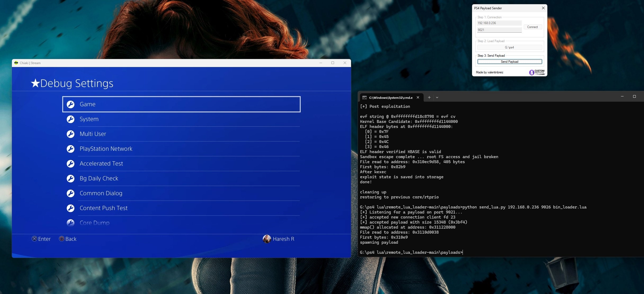Click the wrench icon beside Game
The width and height of the screenshot is (644, 294).
[70, 104]
